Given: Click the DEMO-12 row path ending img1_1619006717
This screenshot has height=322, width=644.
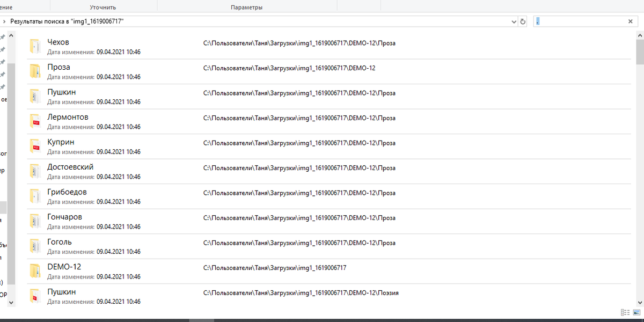Looking at the screenshot, I should coord(275,268).
